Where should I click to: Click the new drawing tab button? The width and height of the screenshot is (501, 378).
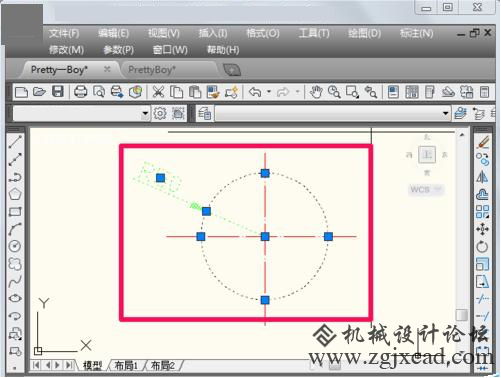232,70
